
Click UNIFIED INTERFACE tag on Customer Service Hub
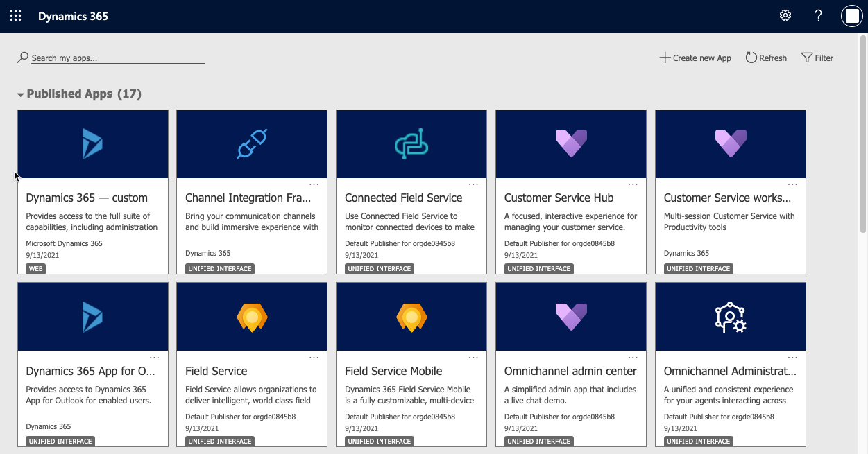(x=539, y=268)
